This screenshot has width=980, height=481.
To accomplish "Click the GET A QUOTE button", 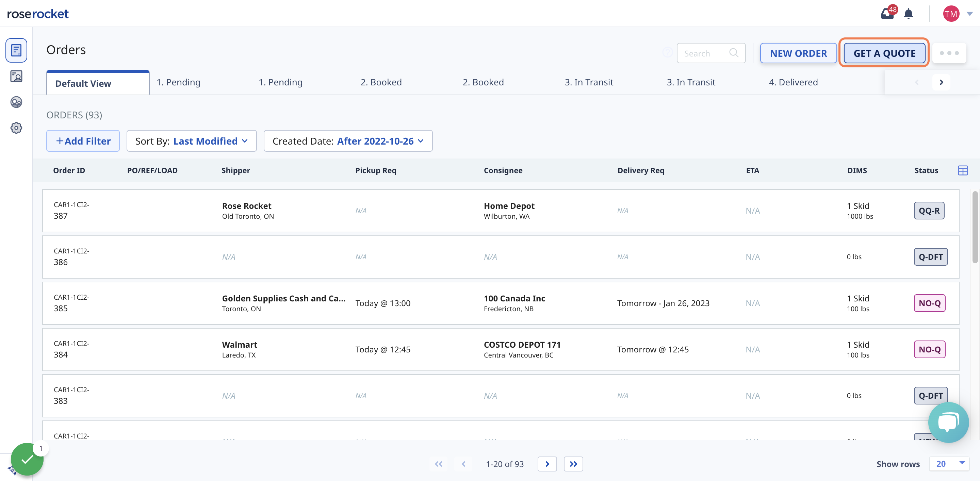I will tap(884, 53).
